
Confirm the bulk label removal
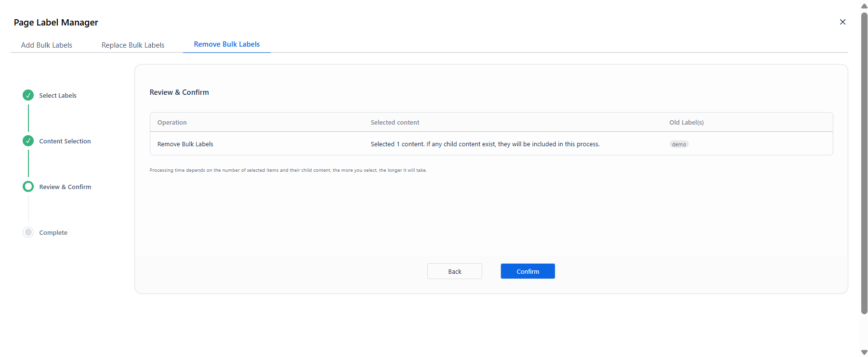tap(528, 271)
